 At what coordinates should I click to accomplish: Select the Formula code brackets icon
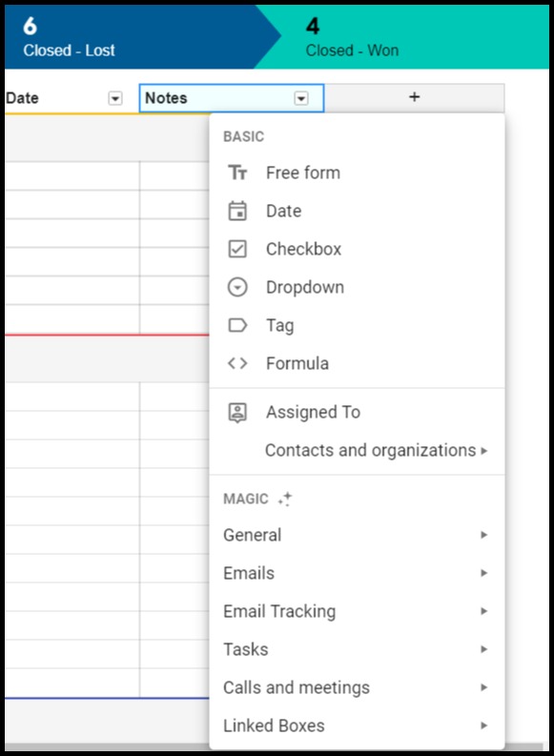point(237,363)
